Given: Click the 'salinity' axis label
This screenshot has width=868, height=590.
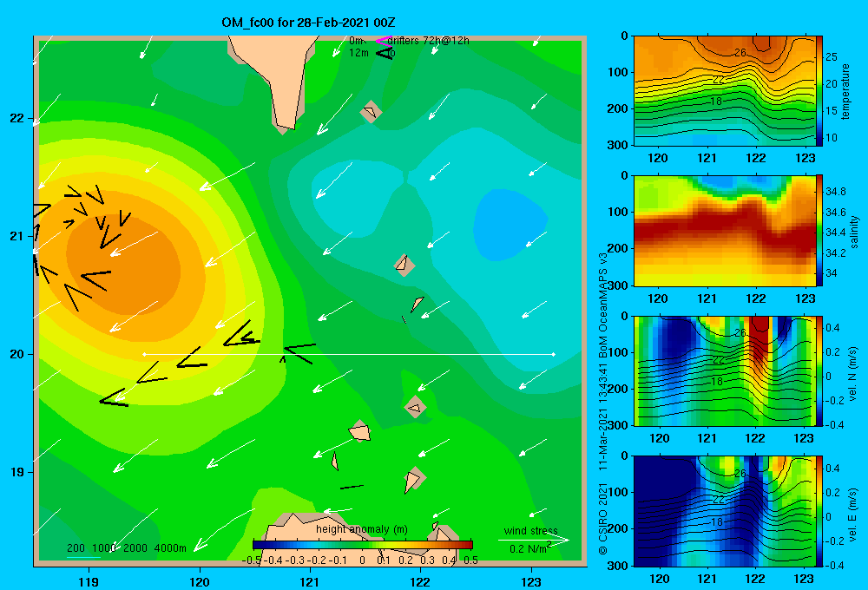Looking at the screenshot, I should point(854,232).
